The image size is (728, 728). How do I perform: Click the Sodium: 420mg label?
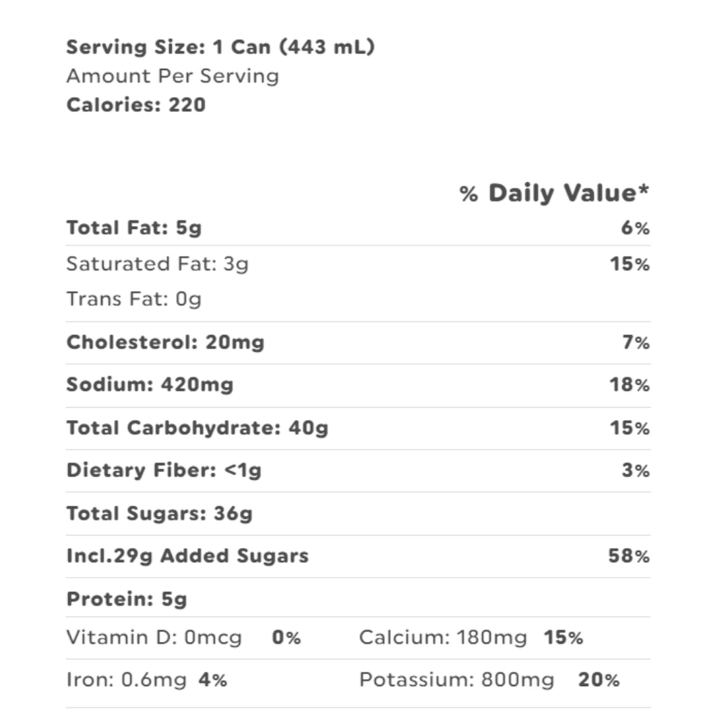click(x=150, y=385)
